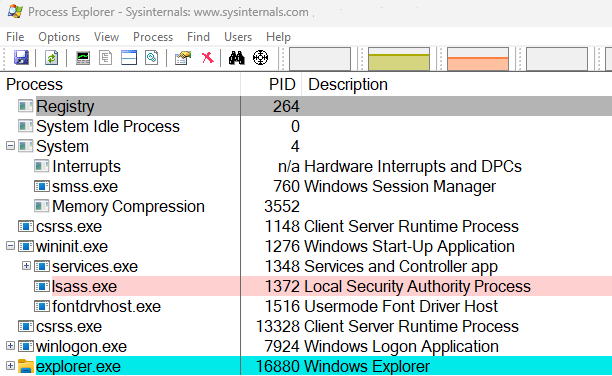Image resolution: width=612 pixels, height=376 pixels.
Task: Open the Process menu
Action: [x=153, y=37]
